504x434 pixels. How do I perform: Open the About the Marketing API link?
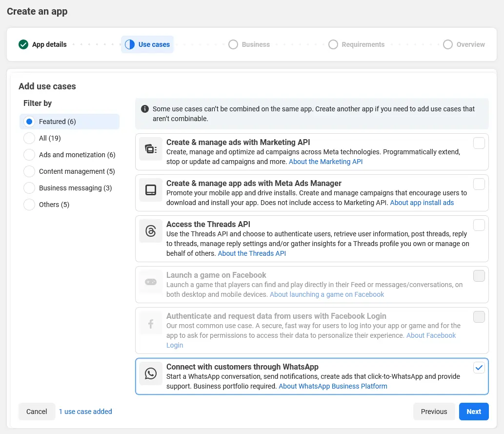[325, 162]
